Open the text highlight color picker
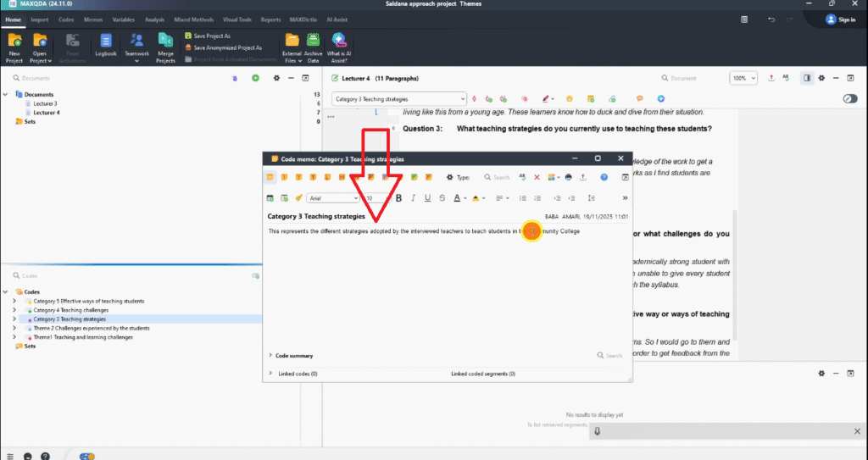 coord(477,198)
